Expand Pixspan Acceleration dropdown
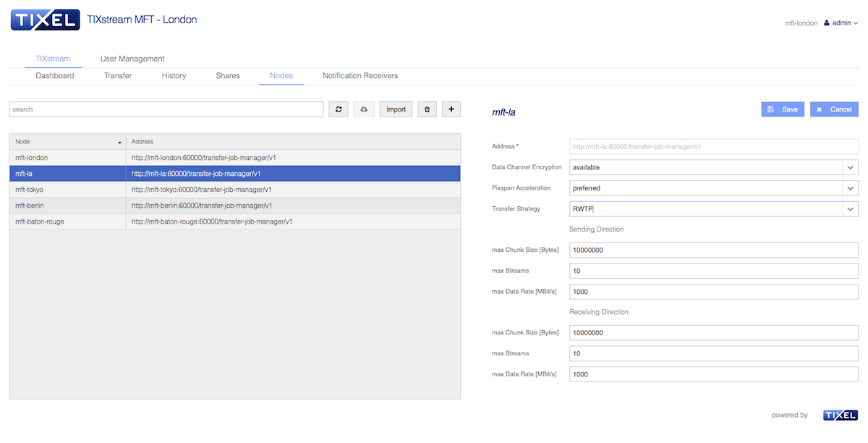 coord(849,188)
